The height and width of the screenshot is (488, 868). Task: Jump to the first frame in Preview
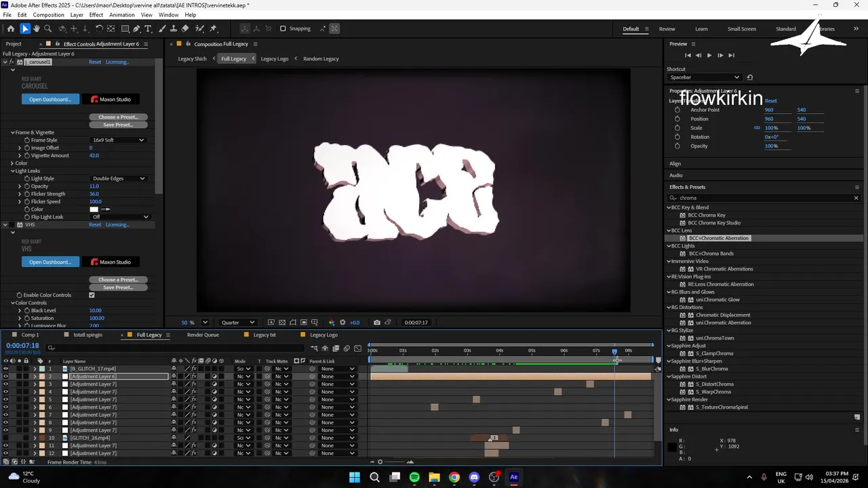point(688,56)
